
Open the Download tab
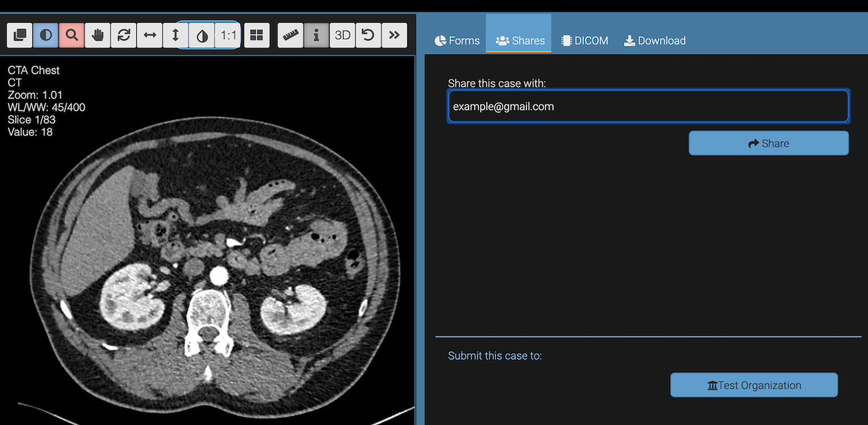654,41
